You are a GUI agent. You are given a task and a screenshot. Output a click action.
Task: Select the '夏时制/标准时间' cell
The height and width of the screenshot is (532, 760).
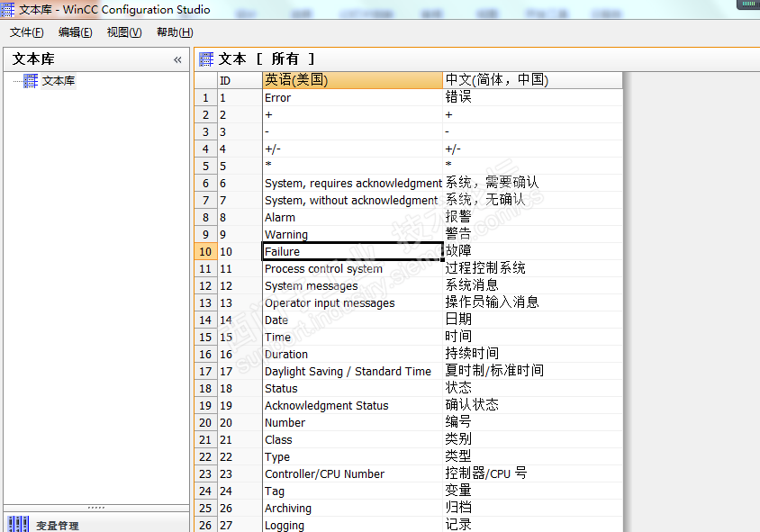[x=533, y=372]
